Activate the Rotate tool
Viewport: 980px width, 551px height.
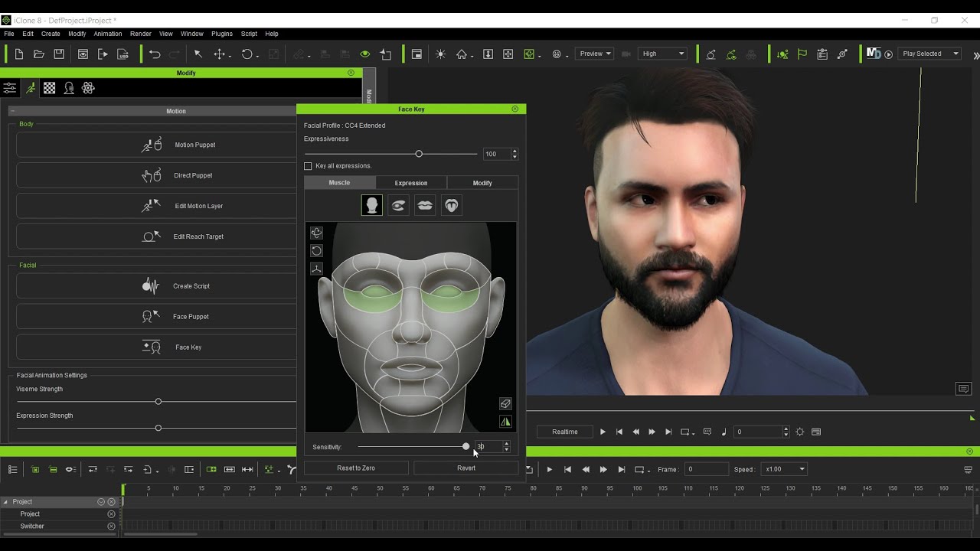pos(247,54)
